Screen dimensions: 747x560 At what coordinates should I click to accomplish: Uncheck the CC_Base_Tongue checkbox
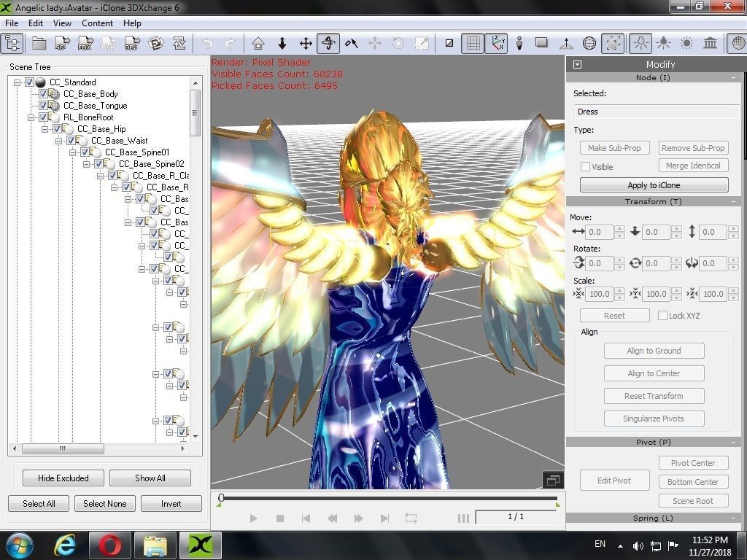[43, 105]
